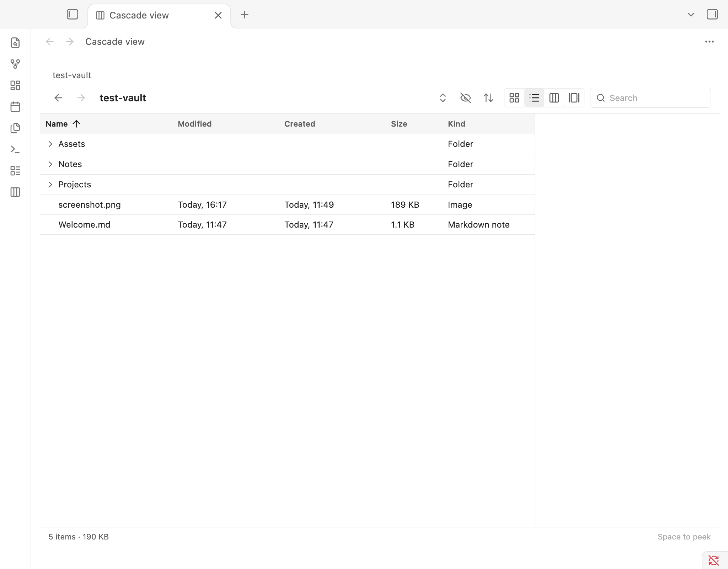The image size is (728, 569).
Task: Click the sync status icon bottom corner
Action: tap(714, 560)
